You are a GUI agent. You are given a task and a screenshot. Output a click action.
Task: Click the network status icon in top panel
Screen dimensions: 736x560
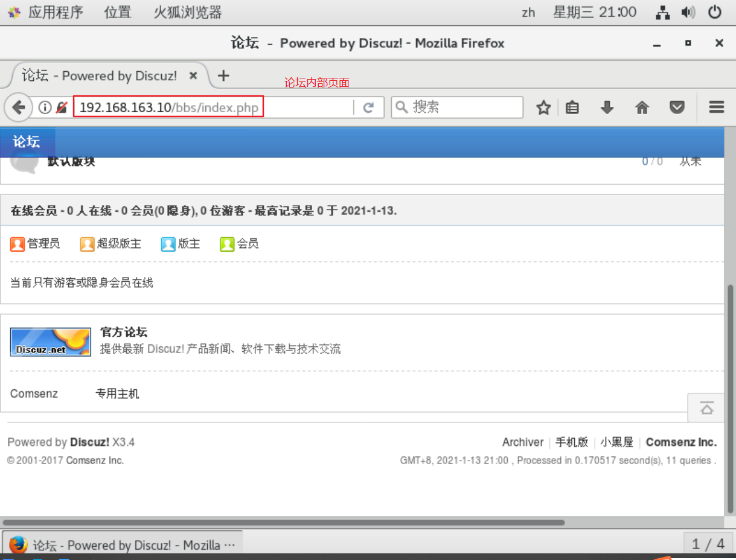tap(664, 12)
